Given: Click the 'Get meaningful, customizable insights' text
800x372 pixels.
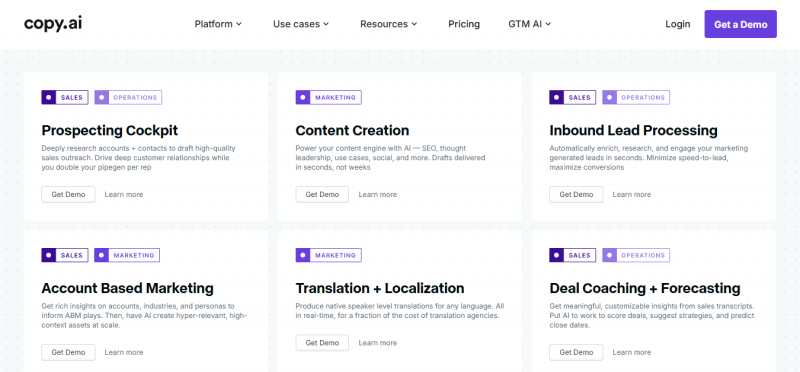Looking at the screenshot, I should click(x=652, y=315).
